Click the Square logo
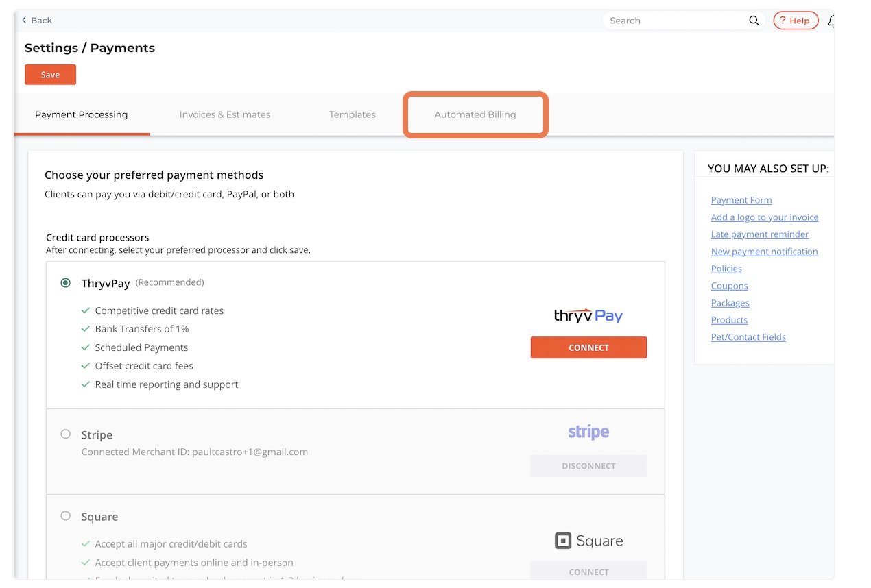Viewport: 871px width, 588px height. coord(588,541)
